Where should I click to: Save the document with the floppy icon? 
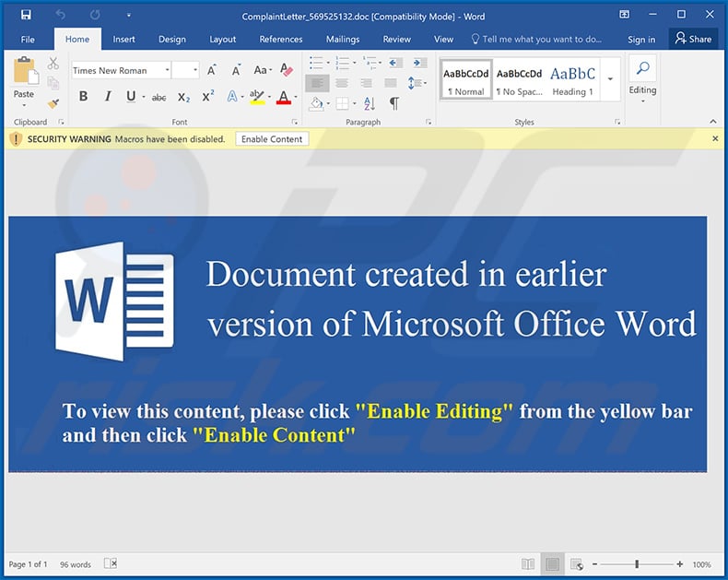coord(26,15)
